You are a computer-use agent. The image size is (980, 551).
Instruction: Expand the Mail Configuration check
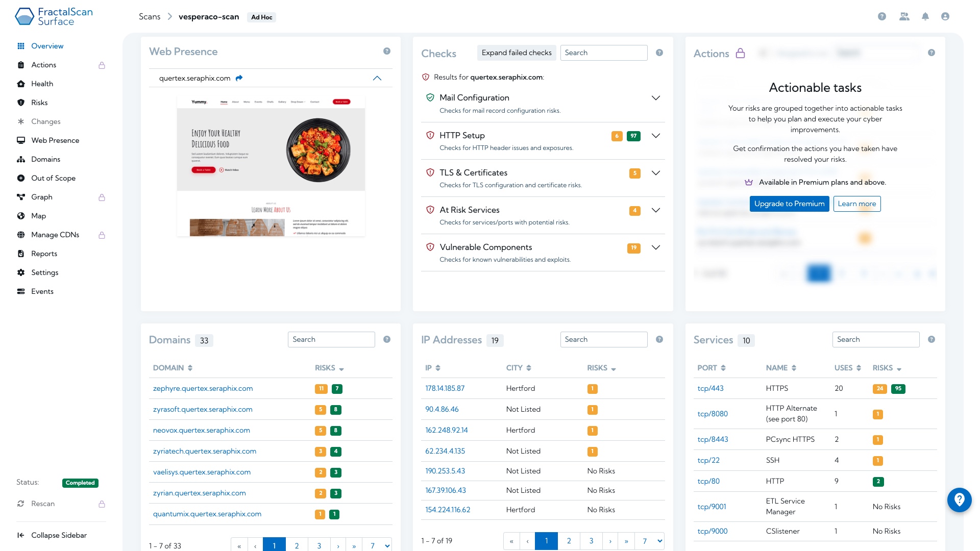(655, 98)
